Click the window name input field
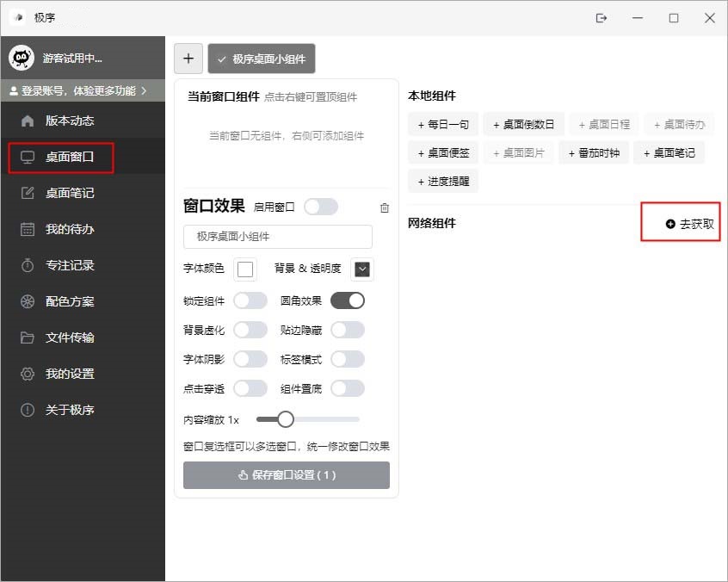Viewport: 728px width, 582px height. (277, 237)
